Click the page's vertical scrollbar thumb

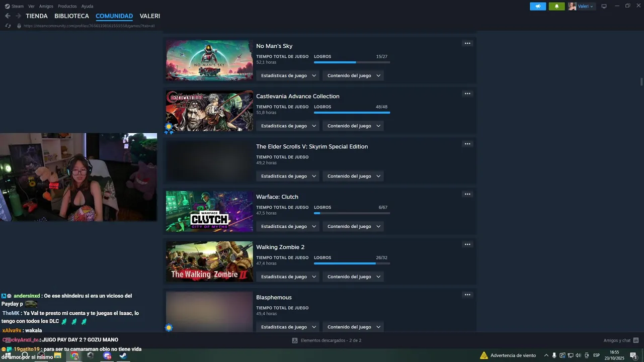[641, 82]
